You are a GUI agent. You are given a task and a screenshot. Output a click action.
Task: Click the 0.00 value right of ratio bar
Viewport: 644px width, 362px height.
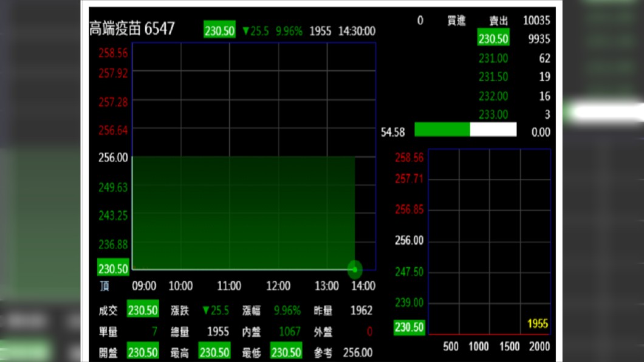[x=541, y=132]
